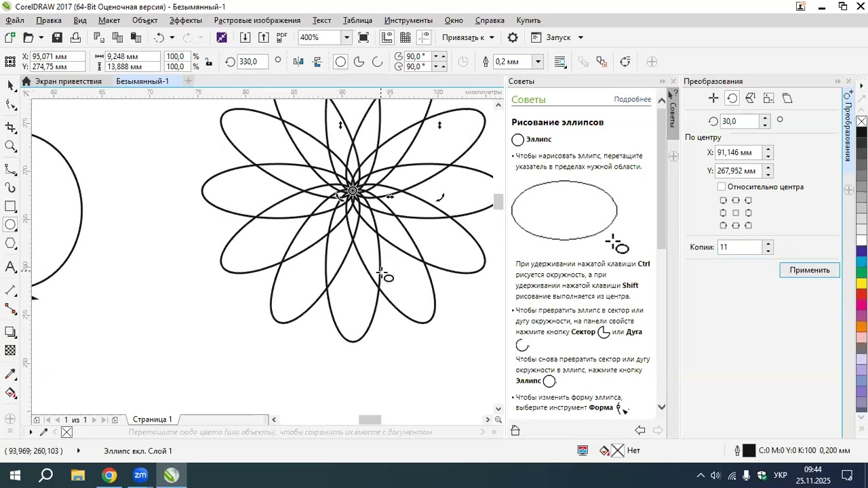
Task: Toggle Show grid button
Action: point(405,37)
